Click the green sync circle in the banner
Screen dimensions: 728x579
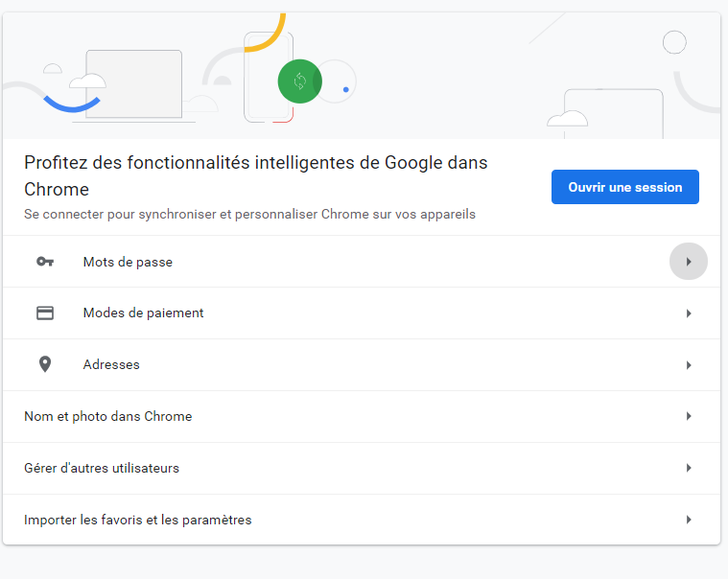(x=299, y=81)
